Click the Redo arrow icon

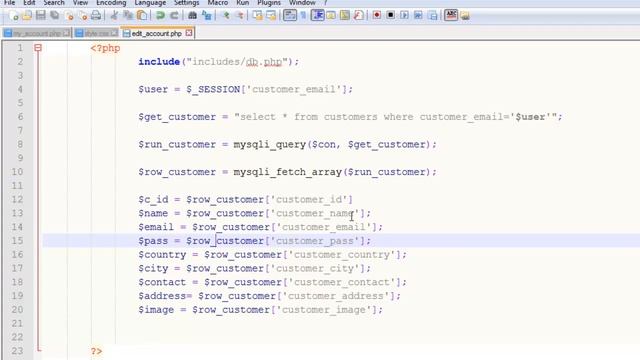(174, 16)
